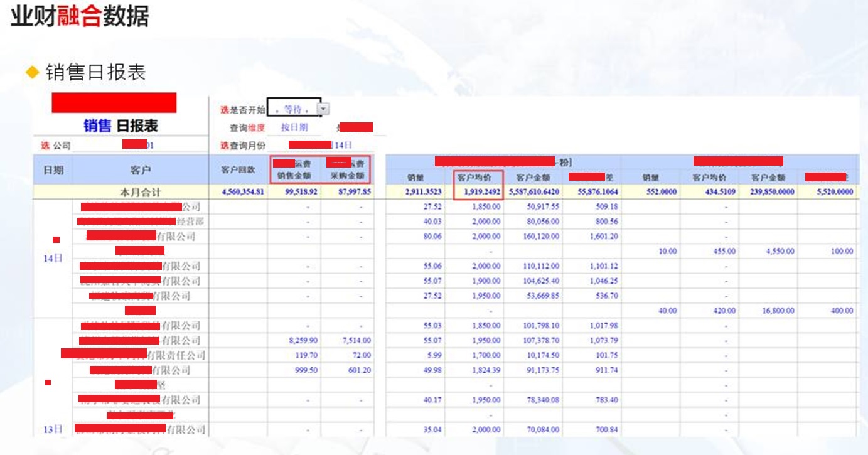Image resolution: width=868 pixels, height=455 pixels.
Task: Click the 13日 date group cell
Action: [53, 429]
